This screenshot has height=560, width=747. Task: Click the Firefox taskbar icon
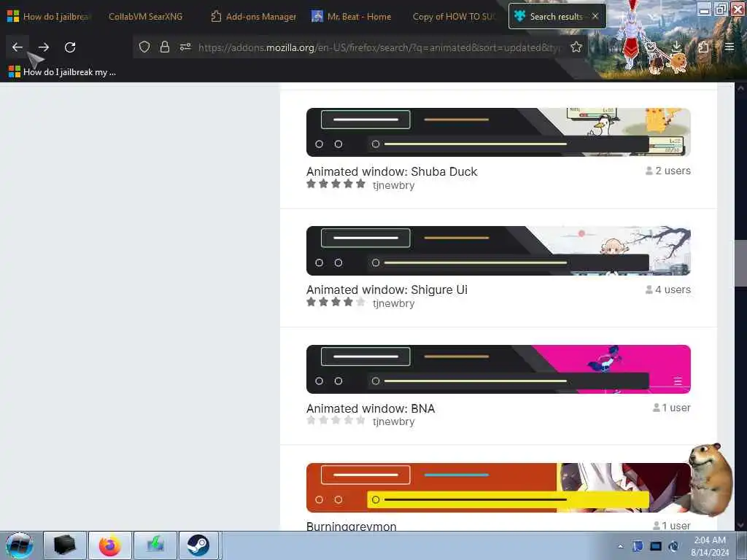pyautogui.click(x=110, y=545)
